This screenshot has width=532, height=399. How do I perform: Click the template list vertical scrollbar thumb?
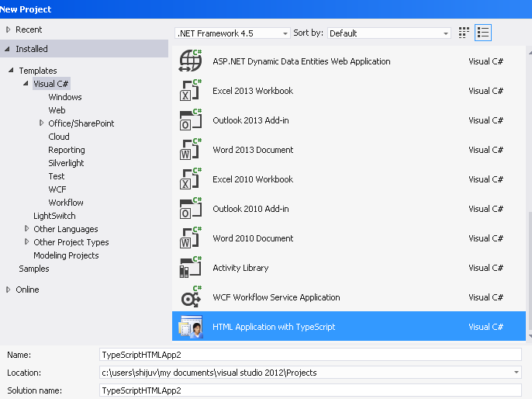[530, 271]
